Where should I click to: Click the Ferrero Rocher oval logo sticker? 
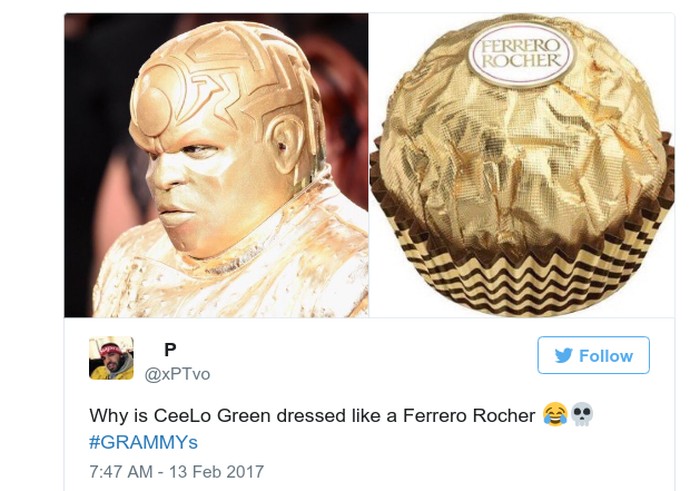[521, 54]
